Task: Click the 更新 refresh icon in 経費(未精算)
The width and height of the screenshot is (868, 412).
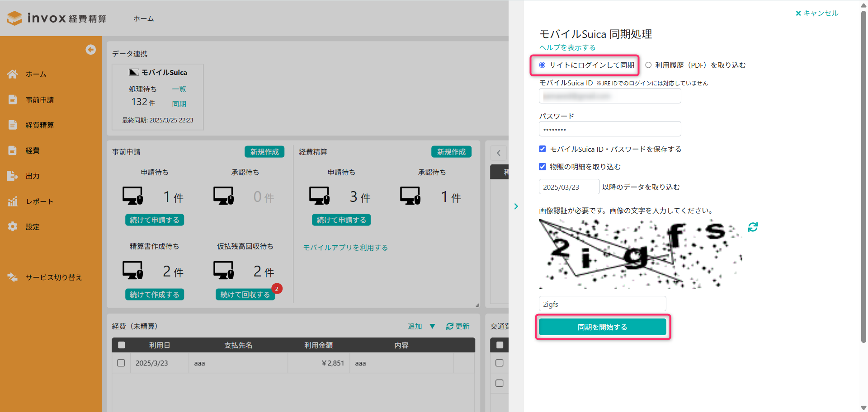Action: [450, 326]
